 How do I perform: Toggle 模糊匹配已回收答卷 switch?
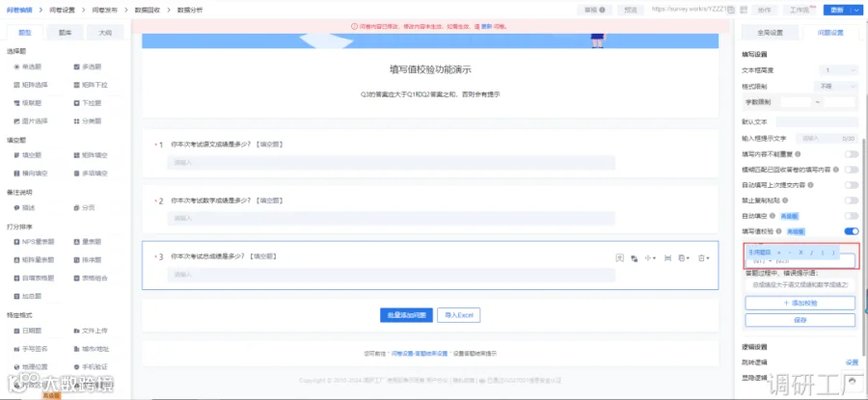click(x=851, y=170)
